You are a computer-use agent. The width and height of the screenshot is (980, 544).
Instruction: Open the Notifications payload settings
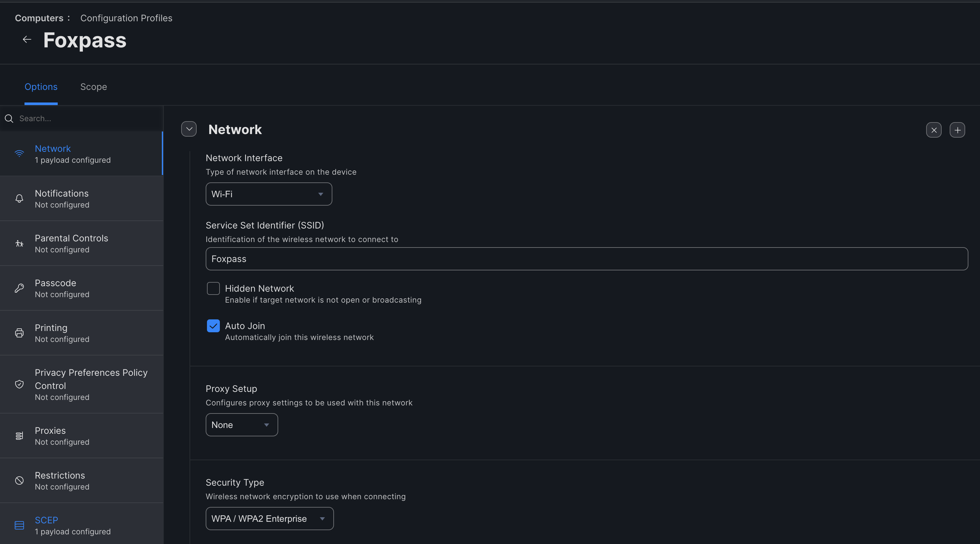(x=82, y=199)
